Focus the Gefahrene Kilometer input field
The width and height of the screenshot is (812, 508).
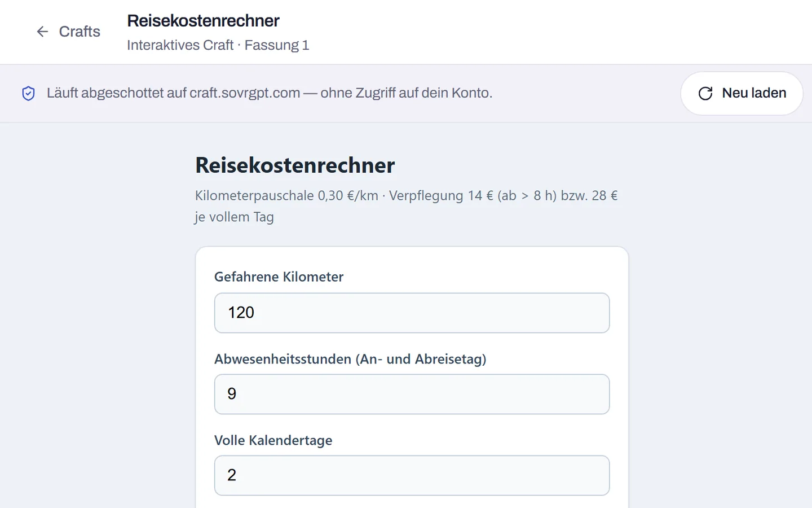pyautogui.click(x=412, y=313)
